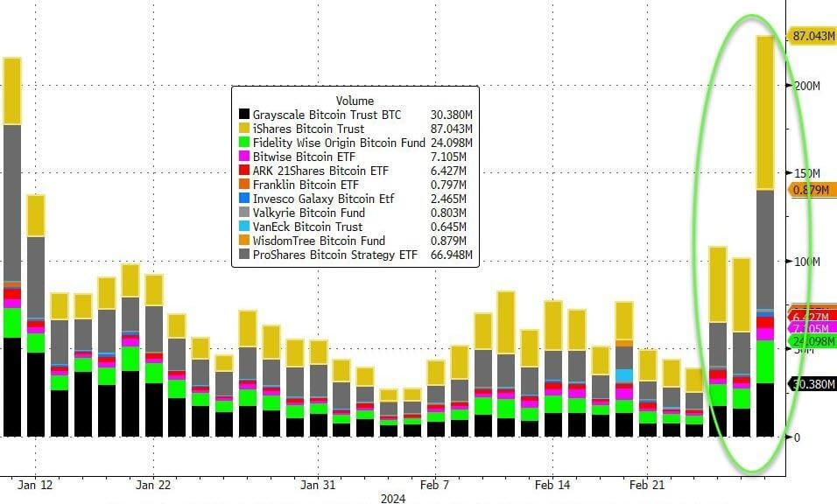The width and height of the screenshot is (837, 504).
Task: Click the yellow iShares Bitcoin Trust legend swatch
Action: point(244,128)
